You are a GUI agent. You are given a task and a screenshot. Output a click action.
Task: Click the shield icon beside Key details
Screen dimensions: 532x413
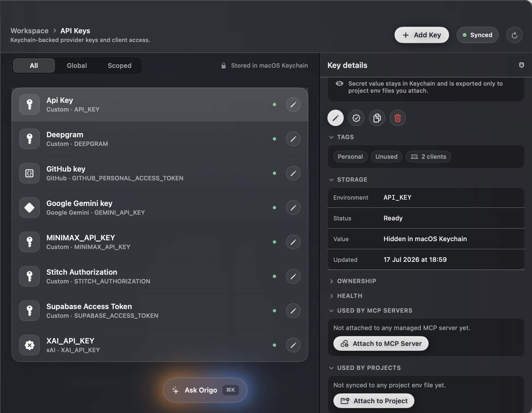pyautogui.click(x=521, y=65)
